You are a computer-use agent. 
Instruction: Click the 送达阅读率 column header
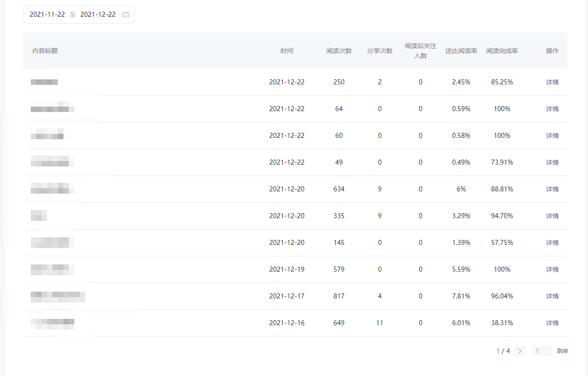[x=461, y=51]
